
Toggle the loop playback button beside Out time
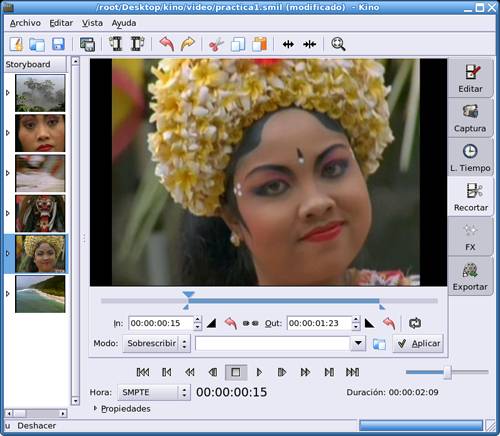(415, 323)
